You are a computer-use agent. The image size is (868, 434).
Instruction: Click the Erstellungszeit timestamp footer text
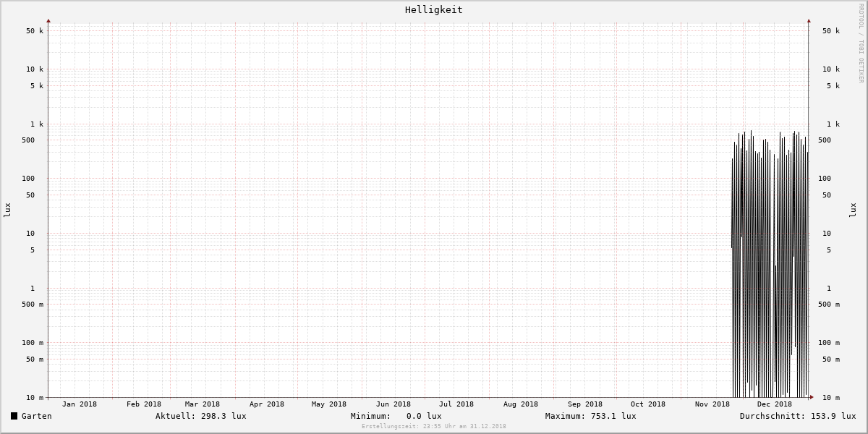click(x=433, y=426)
